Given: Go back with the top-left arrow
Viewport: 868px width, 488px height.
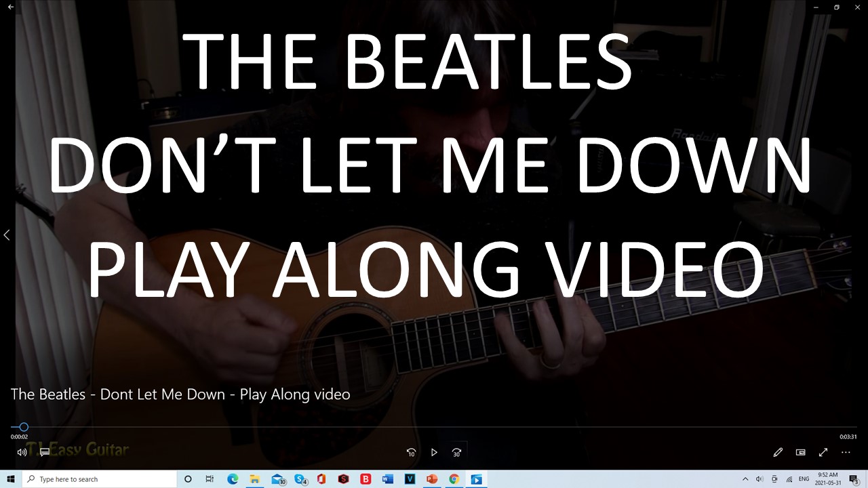Looking at the screenshot, I should coord(11,7).
